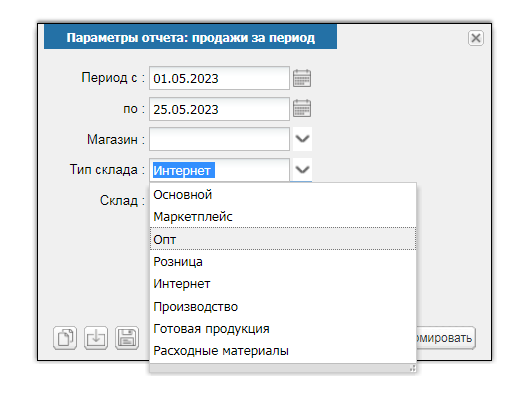Viewport: 518px width, 394px height.
Task: Click the 'Период с' date field
Action: point(219,78)
